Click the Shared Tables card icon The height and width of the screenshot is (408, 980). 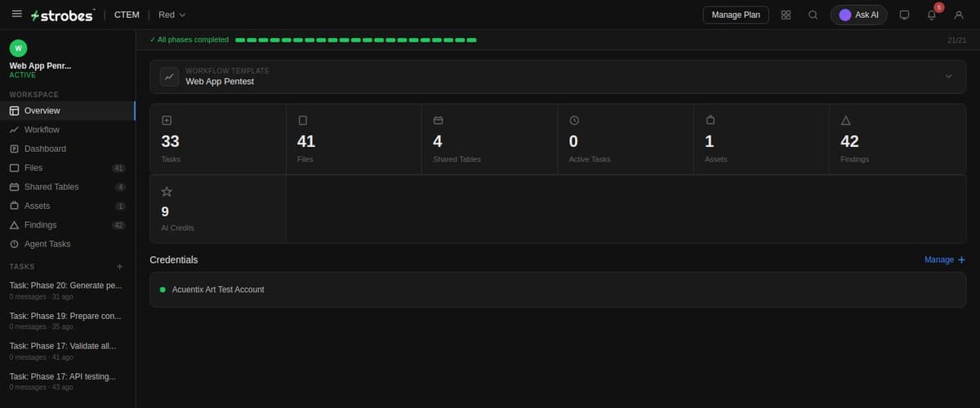click(438, 120)
